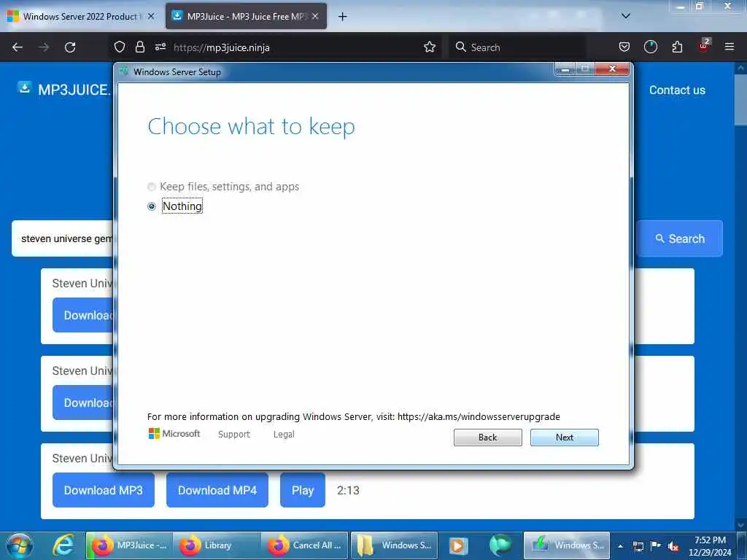Open Save to Pocket icon
This screenshot has width=747, height=560.
click(x=624, y=47)
